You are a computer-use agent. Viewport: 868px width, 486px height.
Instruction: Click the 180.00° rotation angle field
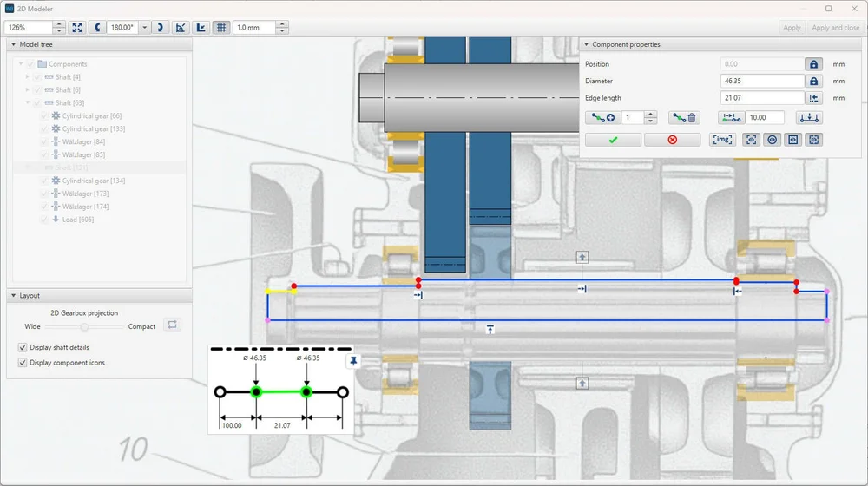(123, 27)
